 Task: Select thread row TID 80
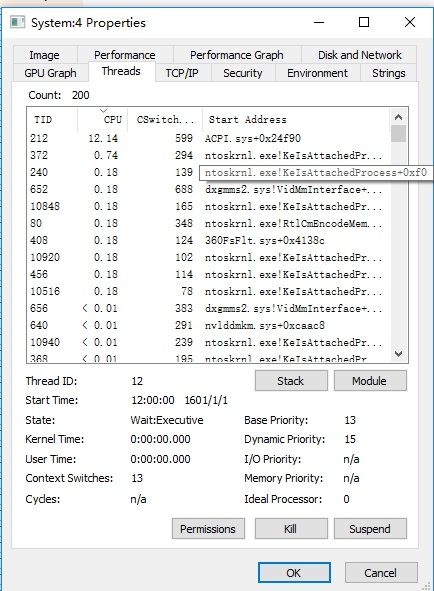pyautogui.click(x=208, y=223)
